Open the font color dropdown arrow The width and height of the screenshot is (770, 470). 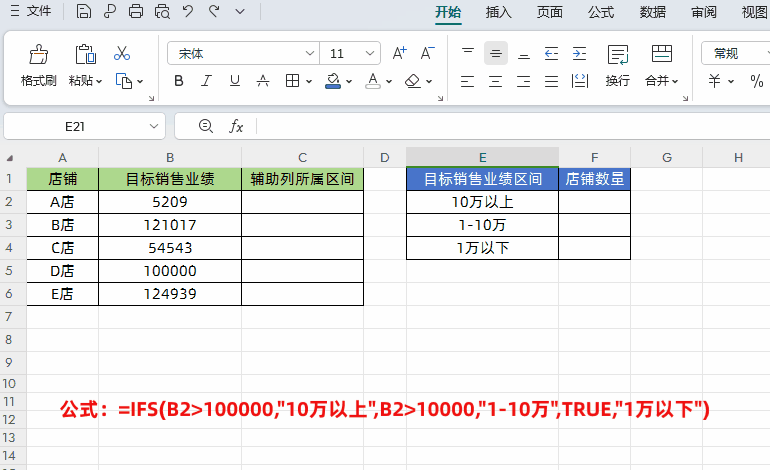click(389, 82)
